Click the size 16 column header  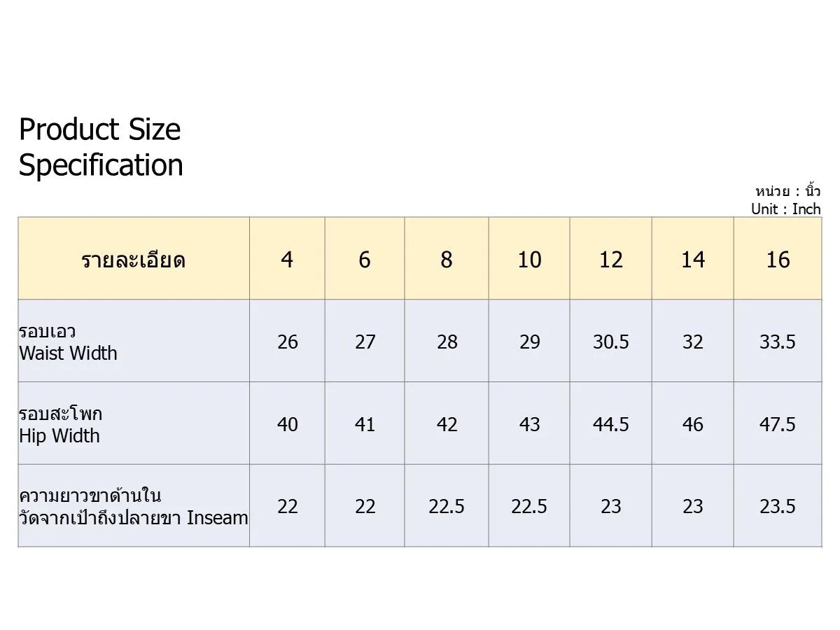tap(778, 260)
